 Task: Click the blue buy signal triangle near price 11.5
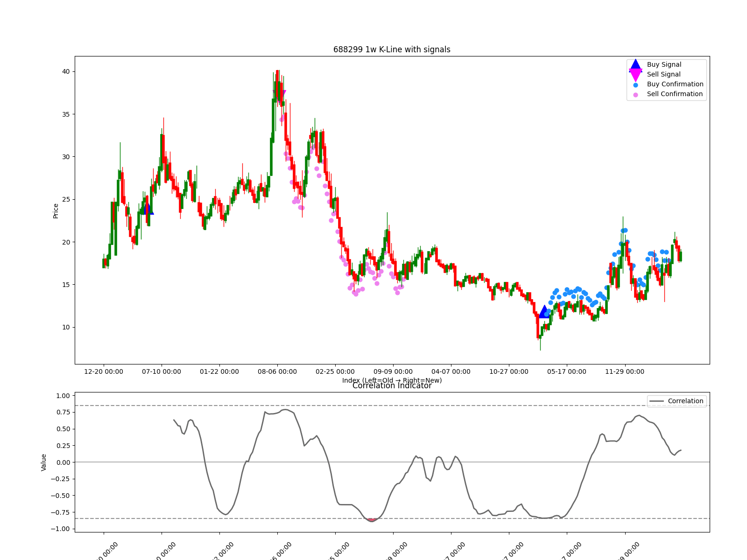click(x=544, y=312)
